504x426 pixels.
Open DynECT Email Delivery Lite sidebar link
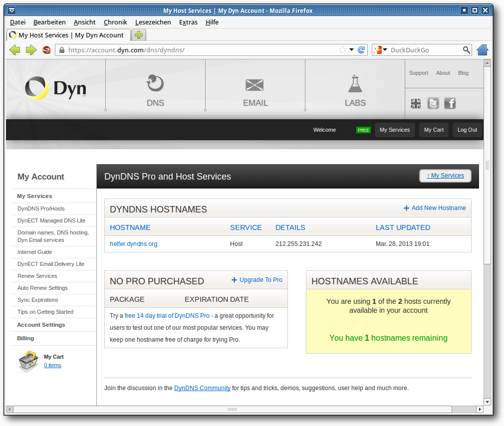point(51,264)
